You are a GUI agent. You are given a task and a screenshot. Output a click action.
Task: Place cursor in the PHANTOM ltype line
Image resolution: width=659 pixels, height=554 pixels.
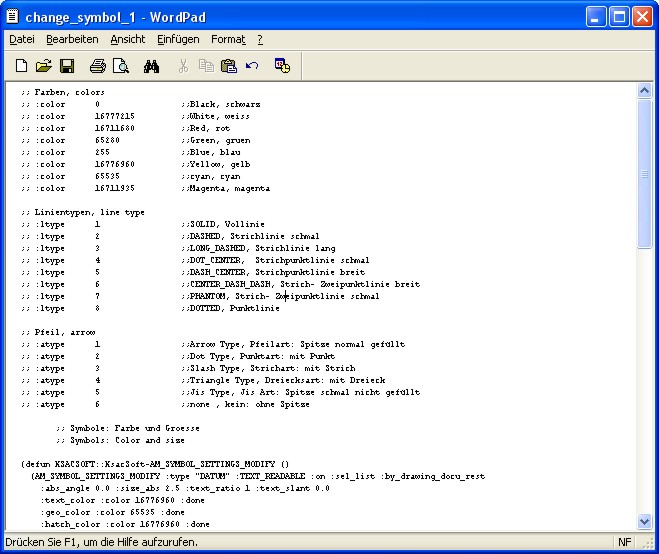point(280,297)
